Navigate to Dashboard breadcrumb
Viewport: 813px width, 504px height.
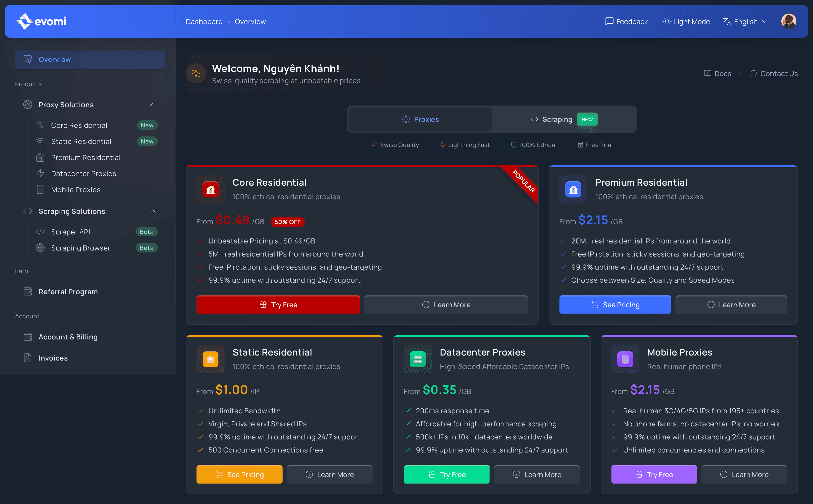click(204, 21)
